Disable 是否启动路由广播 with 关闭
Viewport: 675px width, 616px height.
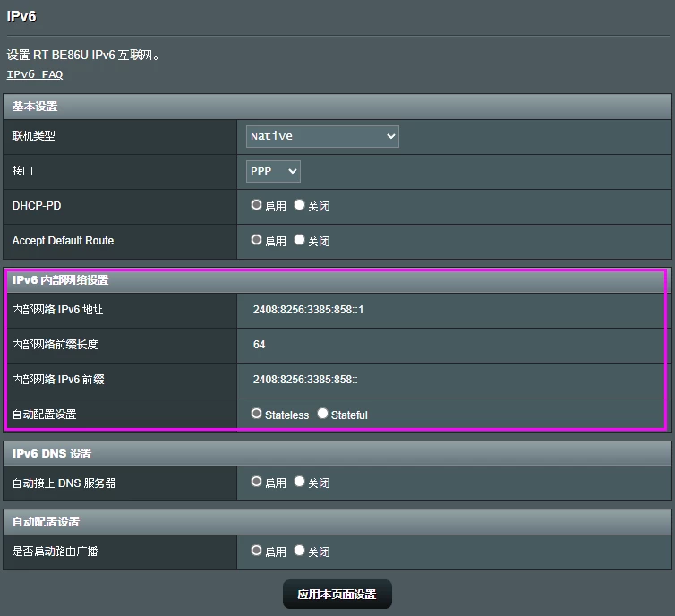[300, 551]
